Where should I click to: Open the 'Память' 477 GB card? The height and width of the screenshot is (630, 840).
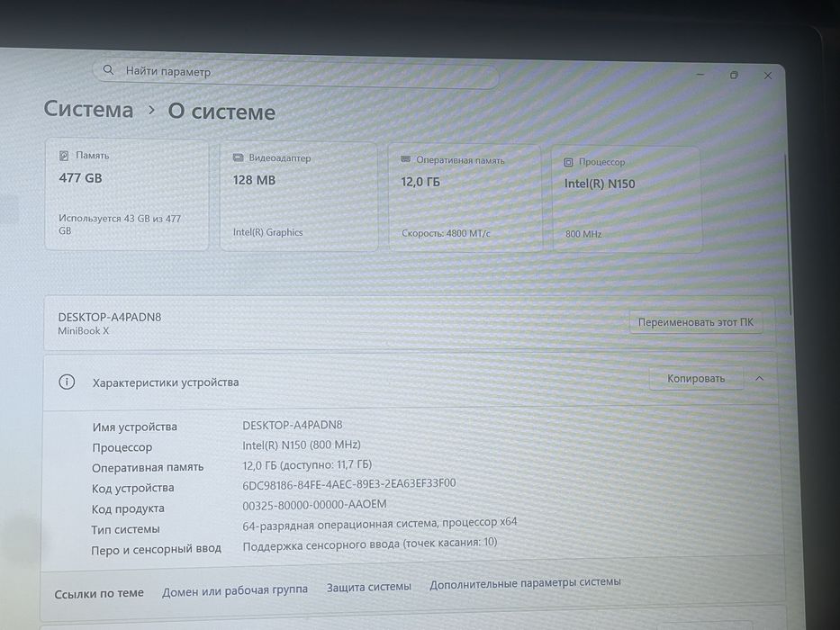126,193
